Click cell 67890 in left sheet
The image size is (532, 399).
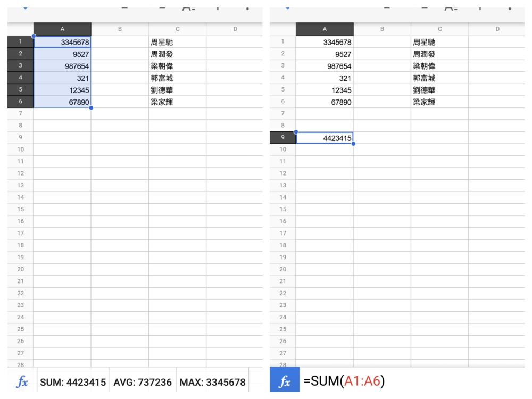pyautogui.click(x=62, y=102)
